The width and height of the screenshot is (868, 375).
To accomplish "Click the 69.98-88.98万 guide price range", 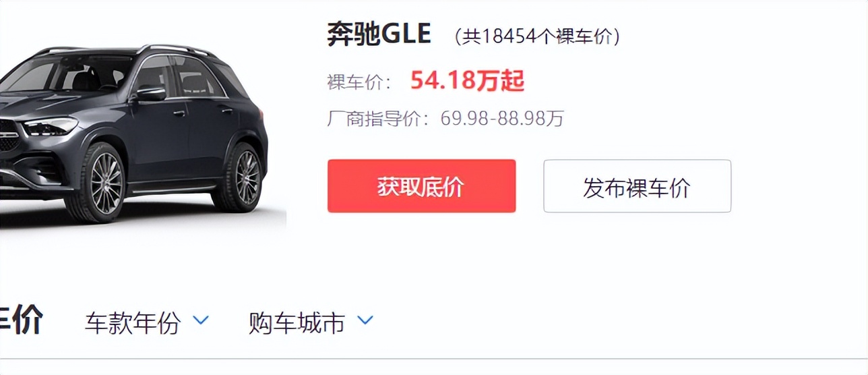I will 502,119.
